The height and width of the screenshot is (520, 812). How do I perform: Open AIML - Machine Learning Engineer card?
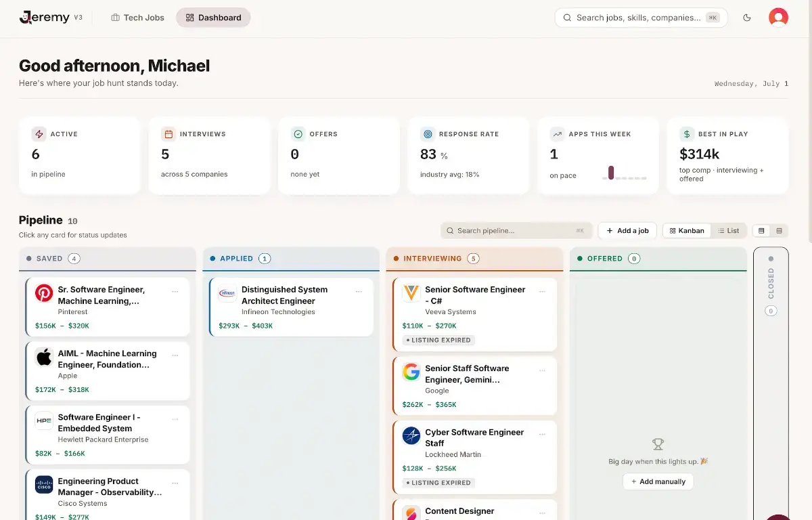click(108, 370)
